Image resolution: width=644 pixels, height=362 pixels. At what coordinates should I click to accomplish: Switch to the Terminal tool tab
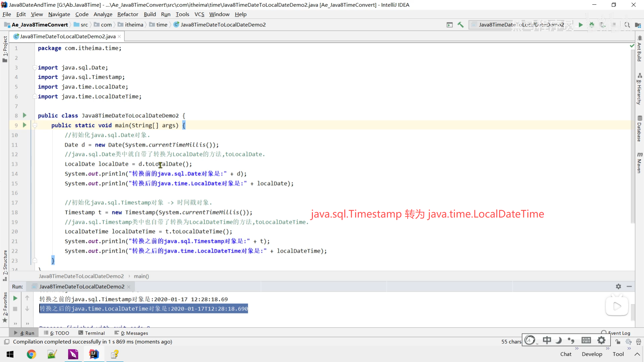pos(92,333)
